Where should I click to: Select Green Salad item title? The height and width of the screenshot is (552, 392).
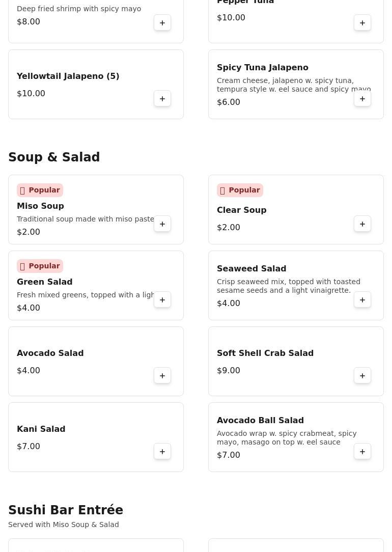point(45,282)
